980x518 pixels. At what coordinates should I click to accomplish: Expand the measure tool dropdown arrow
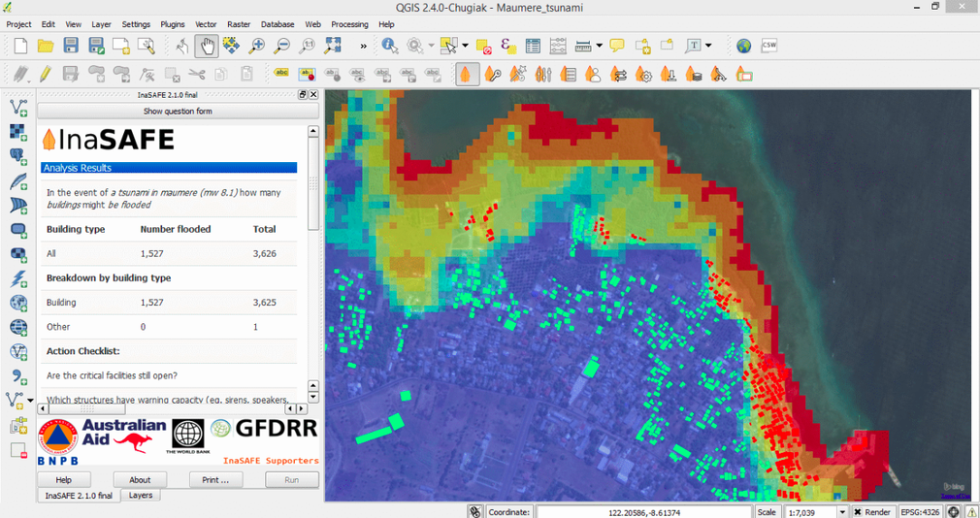[599, 46]
